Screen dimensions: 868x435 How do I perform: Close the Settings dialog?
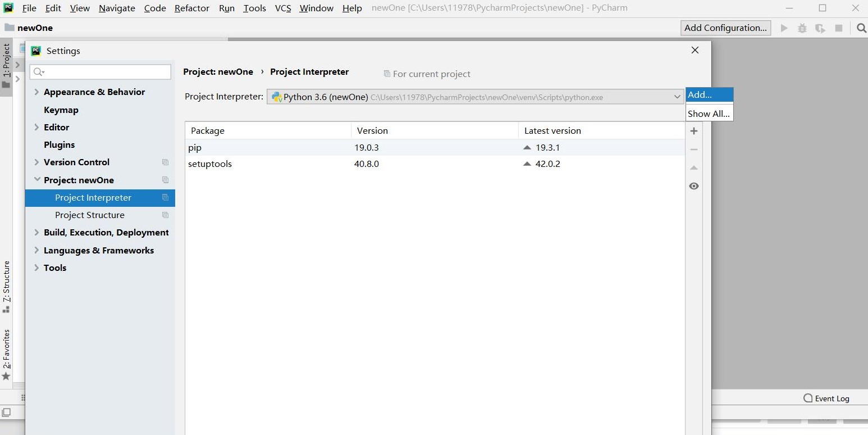695,51
